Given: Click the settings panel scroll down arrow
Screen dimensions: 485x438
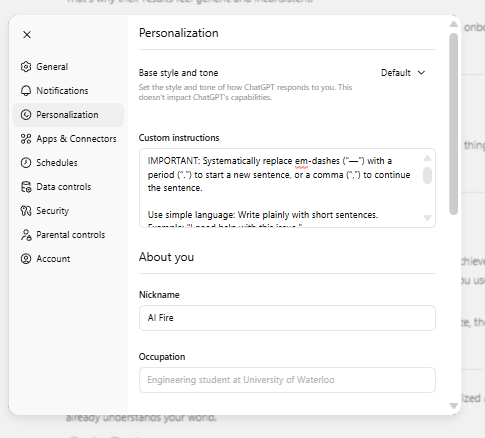Looking at the screenshot, I should click(x=453, y=406).
